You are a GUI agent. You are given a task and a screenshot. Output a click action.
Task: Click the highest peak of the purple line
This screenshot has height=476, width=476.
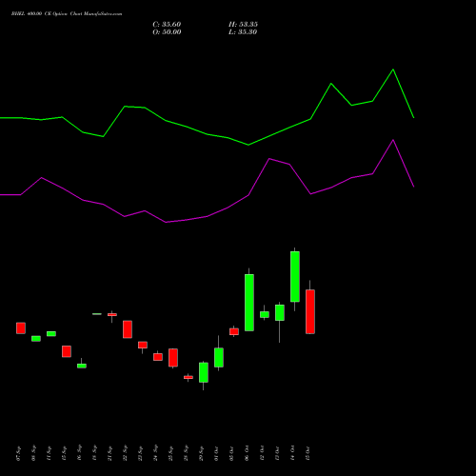pos(393,140)
